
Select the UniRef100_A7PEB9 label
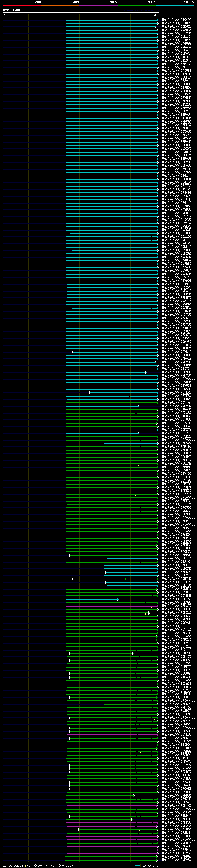[x=177, y=819]
